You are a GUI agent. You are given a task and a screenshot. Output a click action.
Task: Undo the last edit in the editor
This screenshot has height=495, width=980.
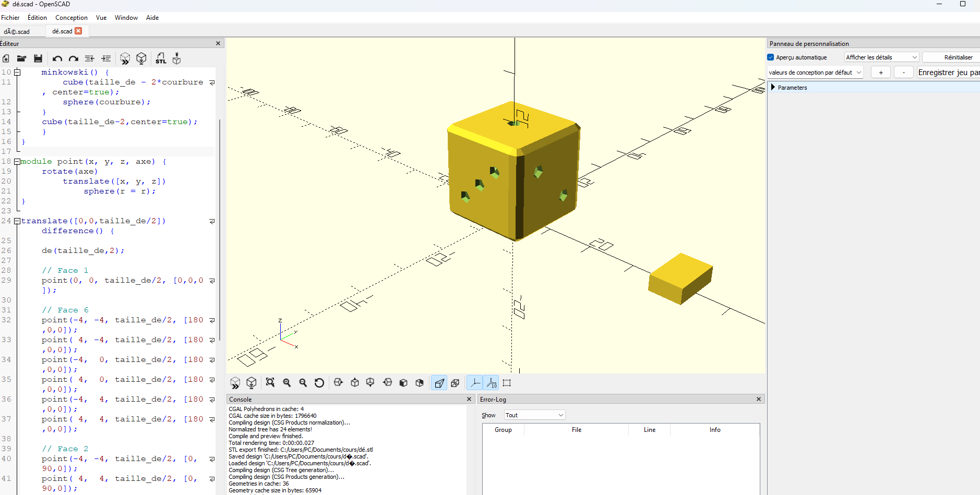(57, 58)
